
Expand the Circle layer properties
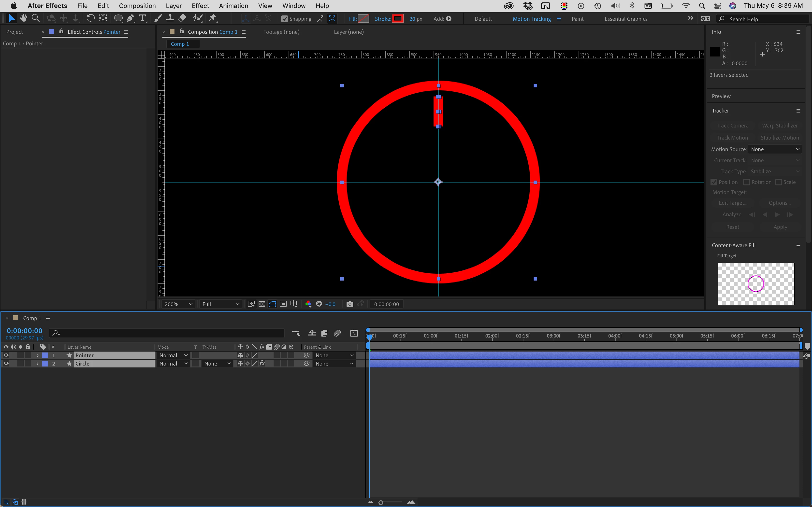tap(37, 364)
